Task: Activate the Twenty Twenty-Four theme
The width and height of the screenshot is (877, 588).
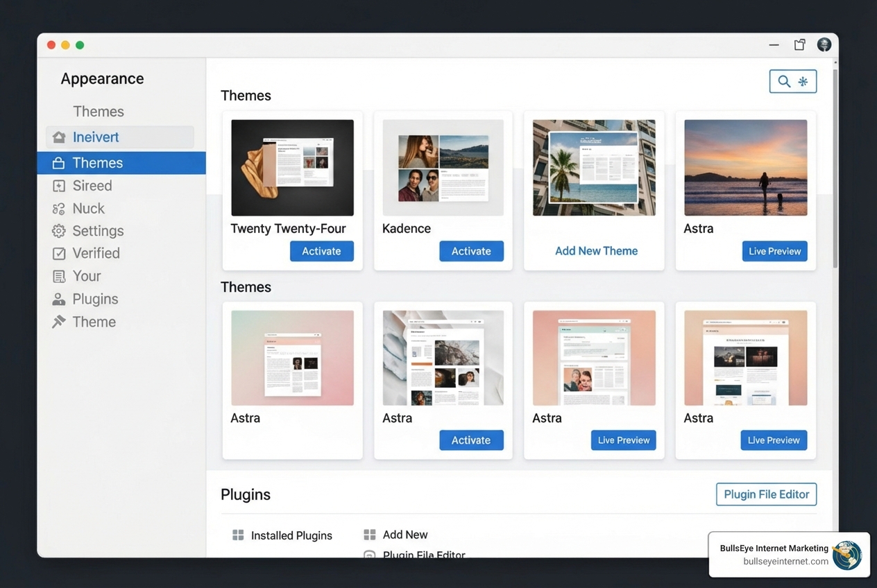Action: pos(322,251)
